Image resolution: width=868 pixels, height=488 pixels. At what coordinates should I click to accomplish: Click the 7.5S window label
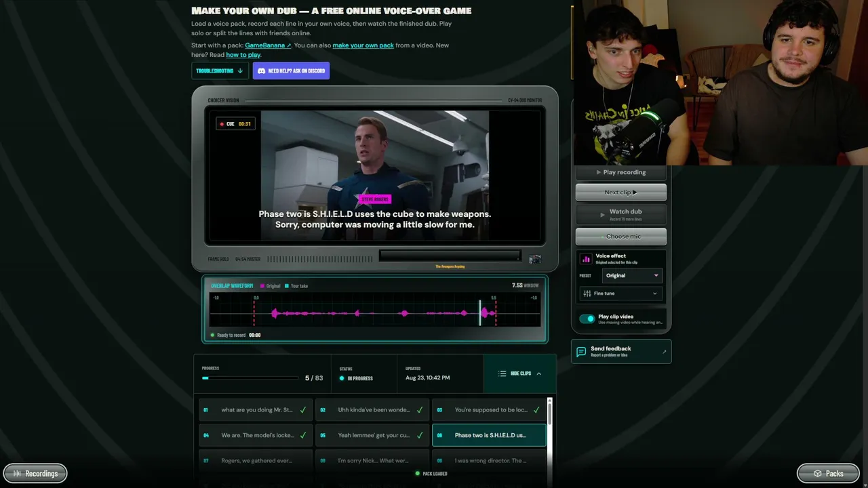[526, 285]
